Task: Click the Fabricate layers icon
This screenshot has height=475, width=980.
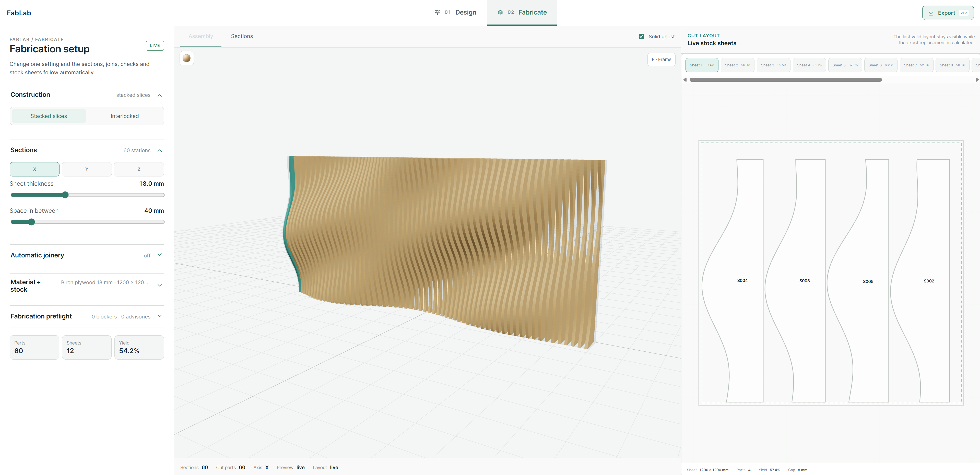Action: tap(500, 12)
